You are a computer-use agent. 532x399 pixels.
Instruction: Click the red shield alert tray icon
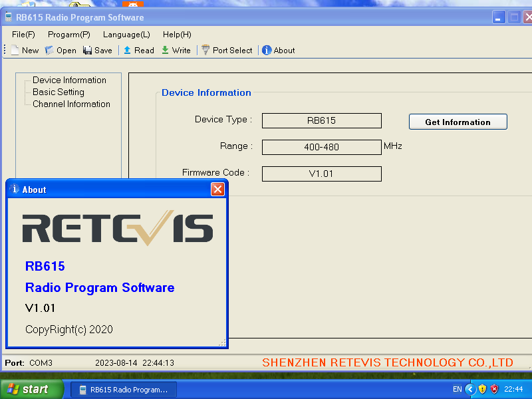click(x=494, y=389)
